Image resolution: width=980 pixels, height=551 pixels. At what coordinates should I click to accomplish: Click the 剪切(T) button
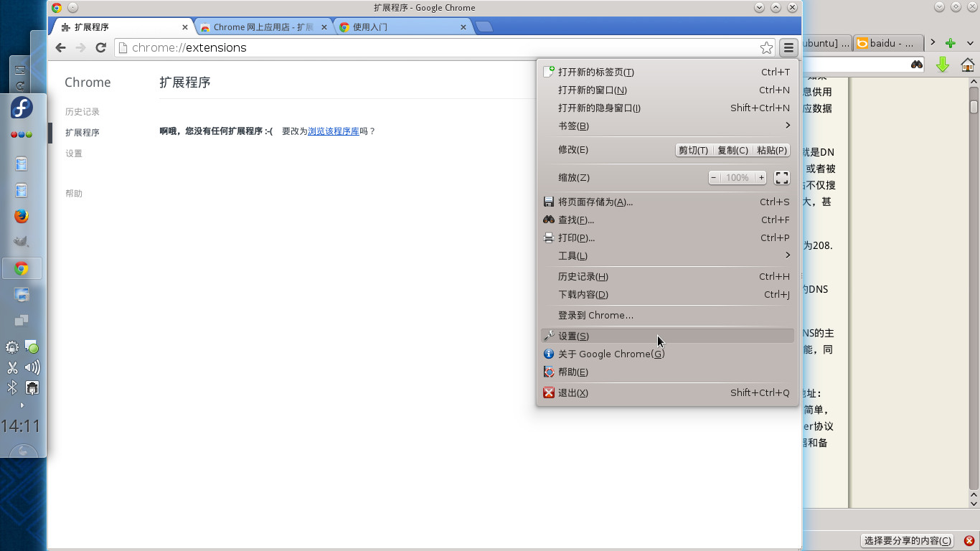tap(693, 150)
